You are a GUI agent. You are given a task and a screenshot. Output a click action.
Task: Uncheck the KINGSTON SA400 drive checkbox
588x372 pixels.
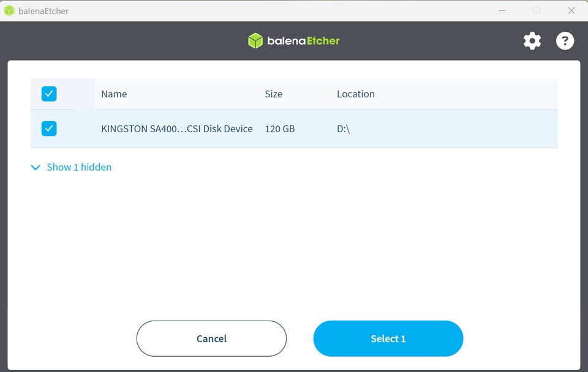pyautogui.click(x=49, y=128)
